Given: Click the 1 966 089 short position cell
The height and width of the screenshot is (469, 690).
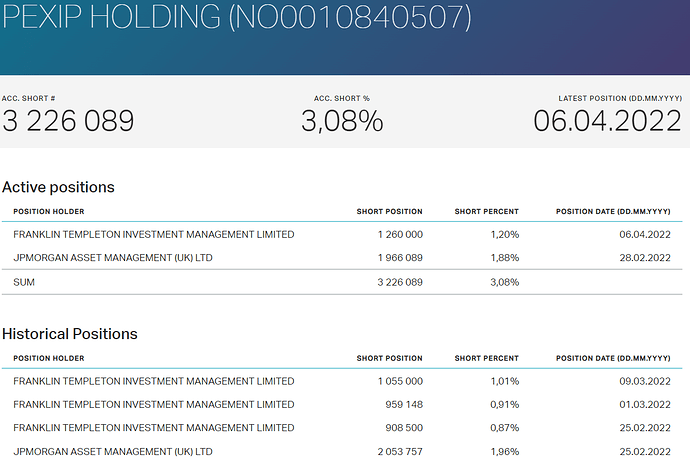Looking at the screenshot, I should (400, 257).
